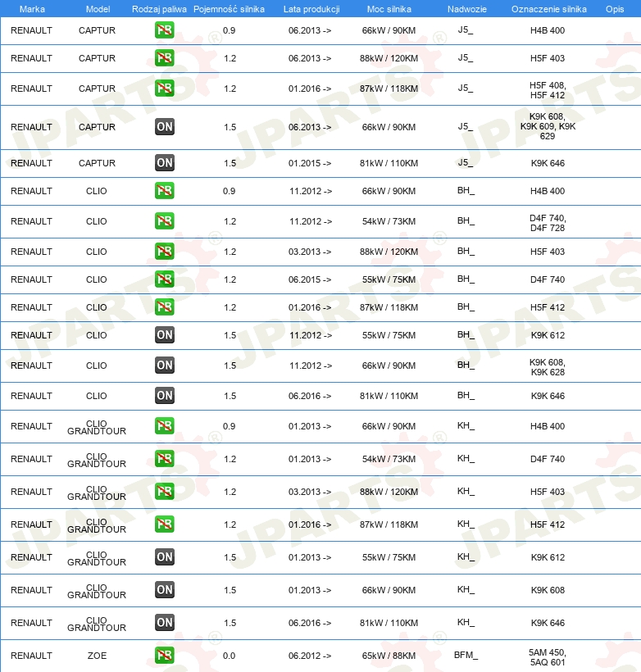Select engine code 5AM 450, 5AQ 601
This screenshot has height=672, width=641.
(548, 657)
